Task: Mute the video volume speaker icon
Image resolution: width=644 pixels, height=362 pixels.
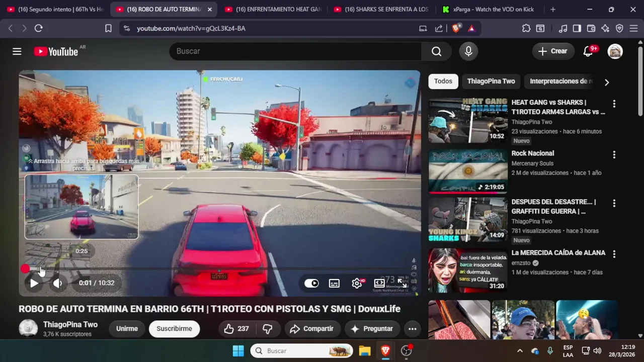Action: (58, 283)
